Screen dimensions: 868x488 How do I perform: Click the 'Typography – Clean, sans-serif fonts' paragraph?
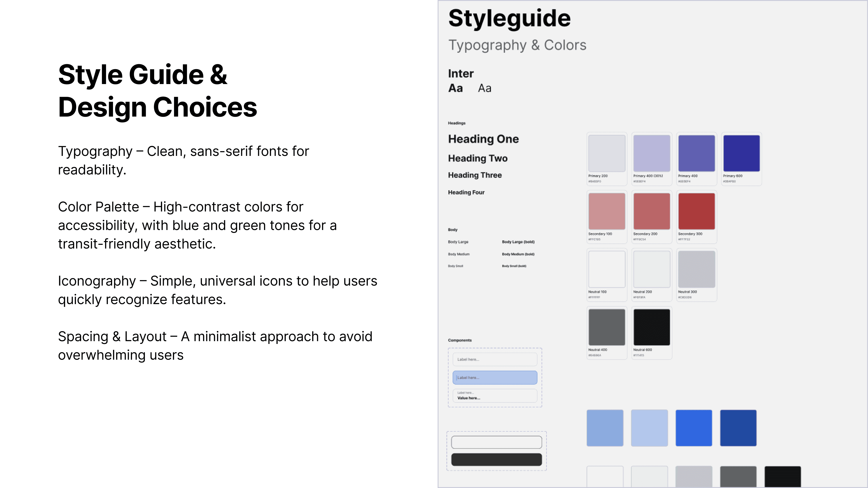coord(183,160)
